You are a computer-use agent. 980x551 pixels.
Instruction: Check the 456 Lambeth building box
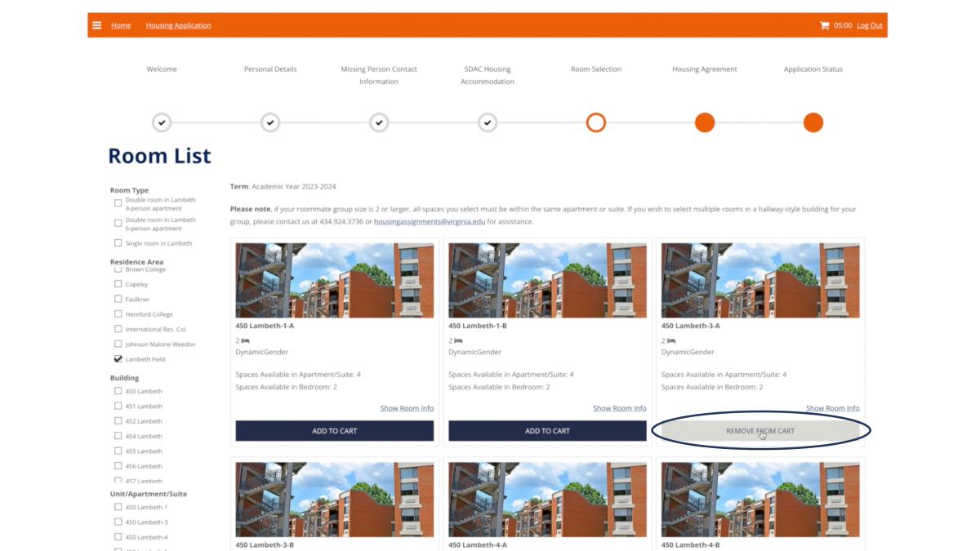[118, 466]
